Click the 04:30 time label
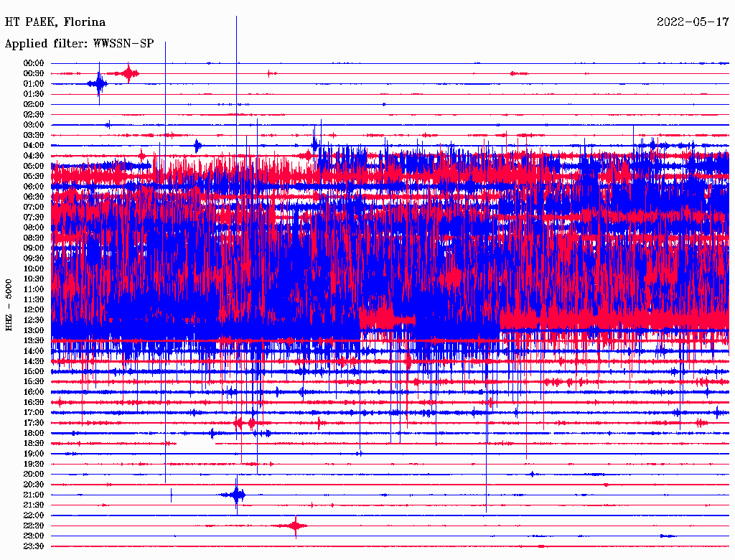The width and height of the screenshot is (735, 560). click(x=34, y=156)
